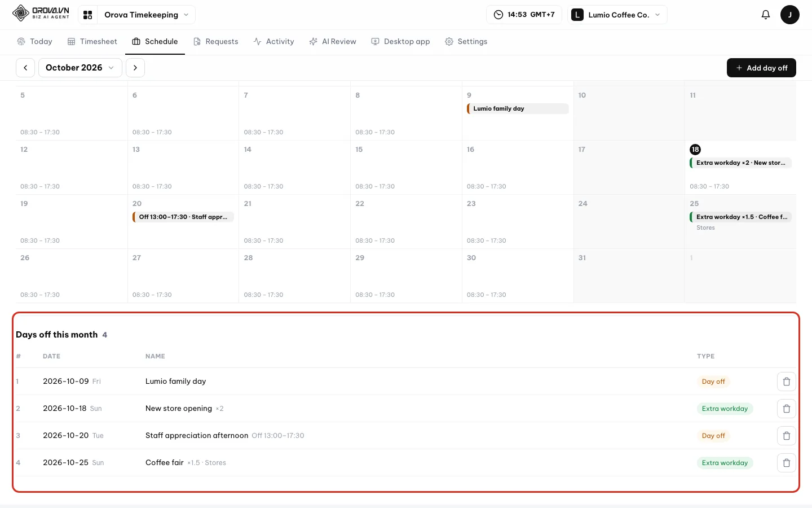Viewport: 812px width, 508px height.
Task: Go to the Desktop app tab
Action: click(400, 41)
